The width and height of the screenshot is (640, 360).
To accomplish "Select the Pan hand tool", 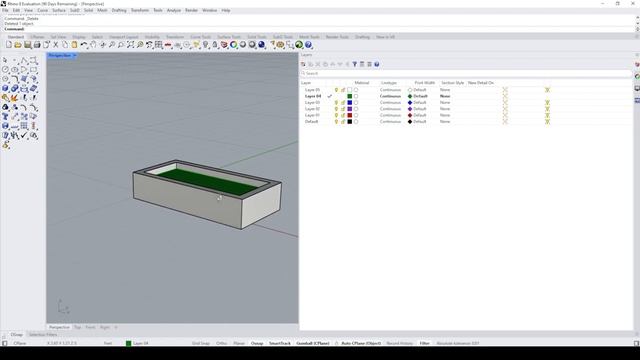I will 93,45.
